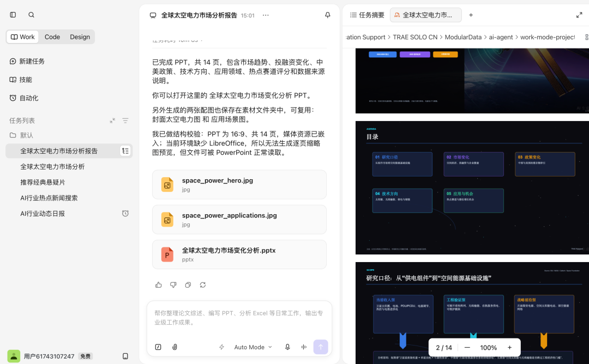Create a new task via 新建任务
589x364 pixels.
pyautogui.click(x=27, y=61)
